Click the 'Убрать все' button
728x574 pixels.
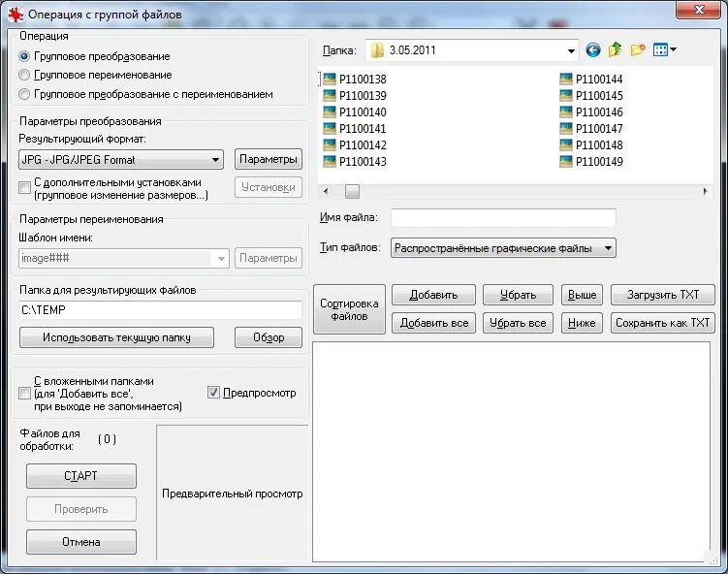(519, 323)
